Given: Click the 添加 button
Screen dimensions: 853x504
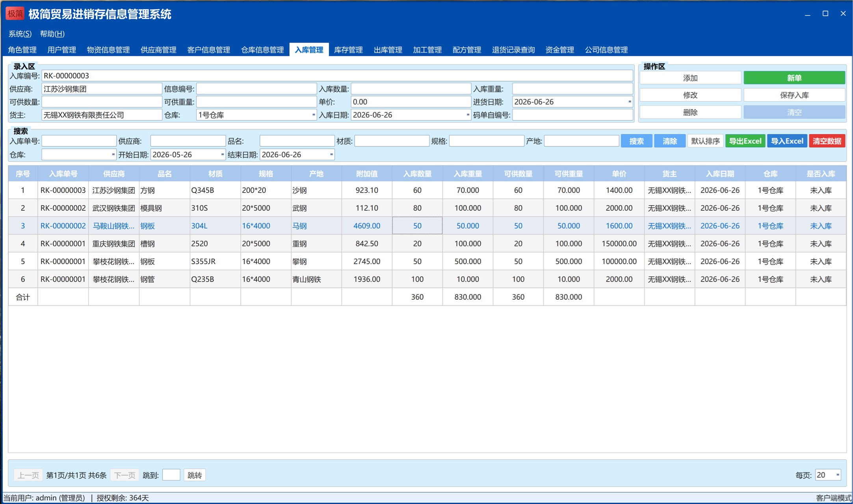Looking at the screenshot, I should pyautogui.click(x=690, y=78).
